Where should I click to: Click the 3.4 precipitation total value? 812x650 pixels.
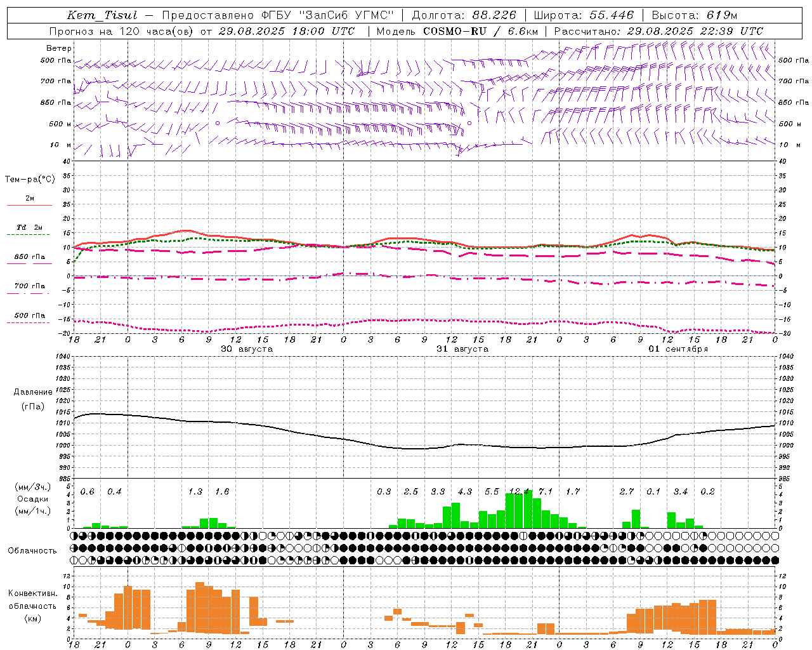click(681, 492)
